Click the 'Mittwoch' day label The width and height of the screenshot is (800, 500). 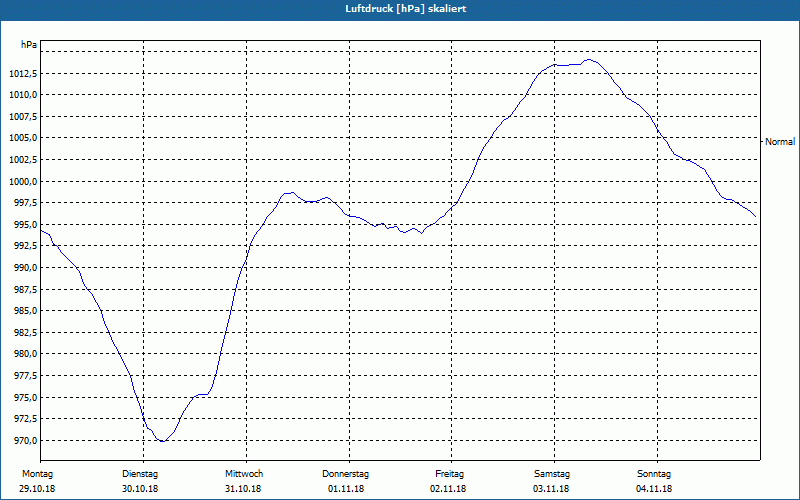(244, 474)
